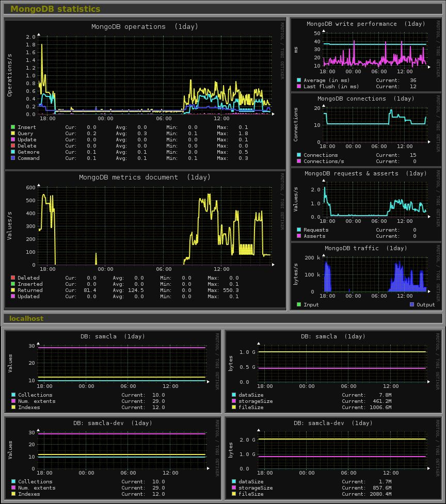Click the storageSize swatch in DB: samcla
Screen dimensions: 446x504
[x=234, y=401]
